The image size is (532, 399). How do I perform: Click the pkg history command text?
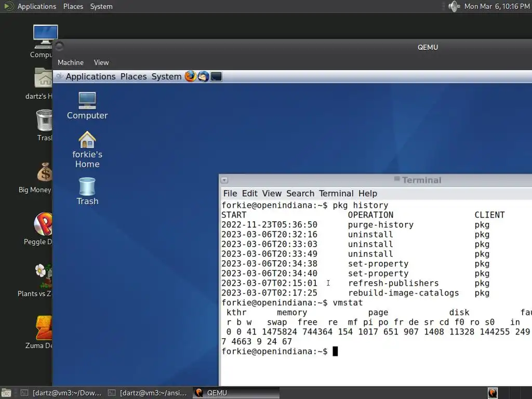(x=361, y=205)
